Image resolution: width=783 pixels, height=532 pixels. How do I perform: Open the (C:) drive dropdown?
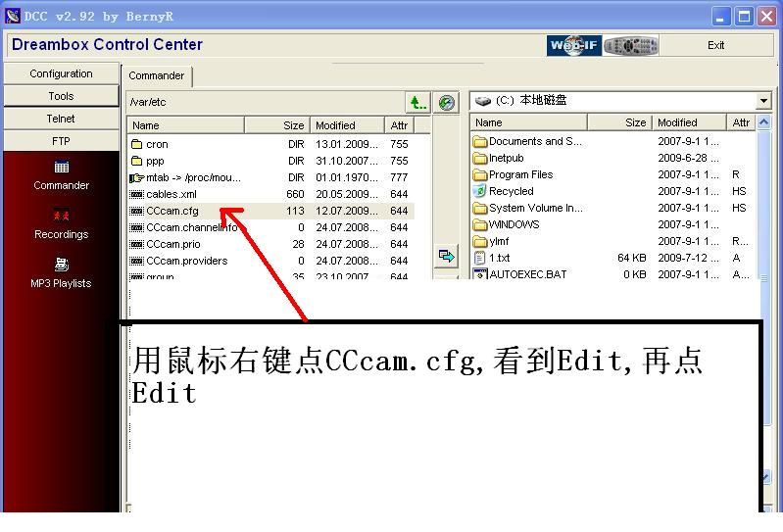tap(763, 101)
